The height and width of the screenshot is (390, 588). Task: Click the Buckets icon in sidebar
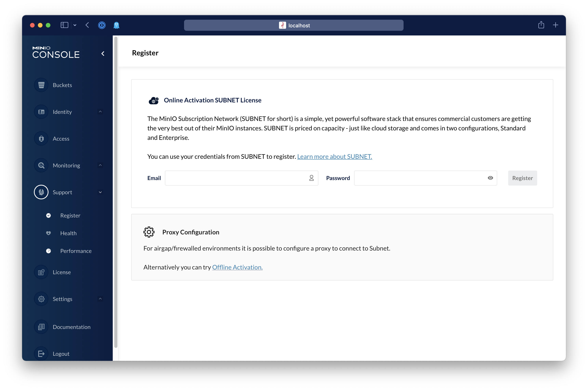pos(41,85)
